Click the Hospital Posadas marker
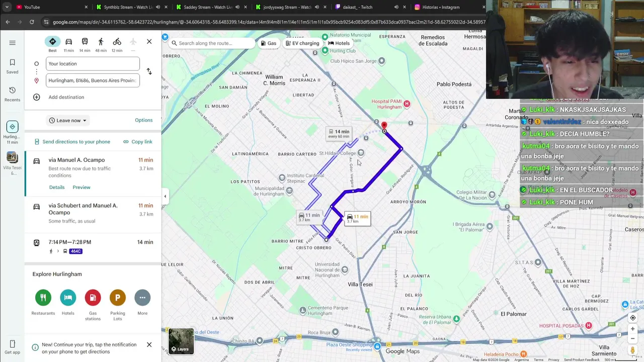 [588, 326]
